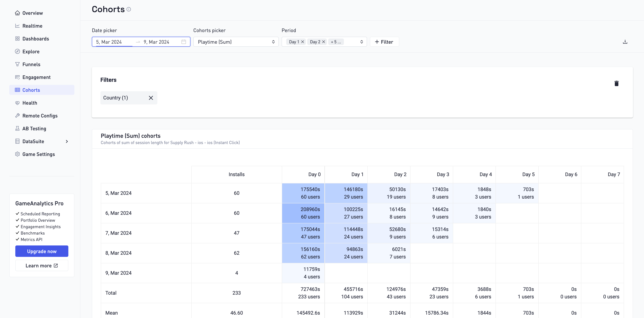Open the Cohorts picker Playtime (Sum) dropdown
Image resolution: width=644 pixels, height=318 pixels.
(x=236, y=42)
